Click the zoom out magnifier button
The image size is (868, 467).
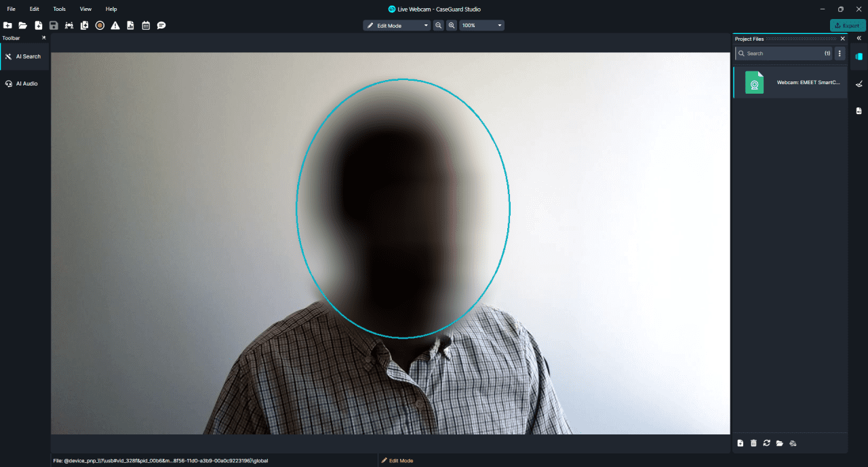(x=439, y=25)
